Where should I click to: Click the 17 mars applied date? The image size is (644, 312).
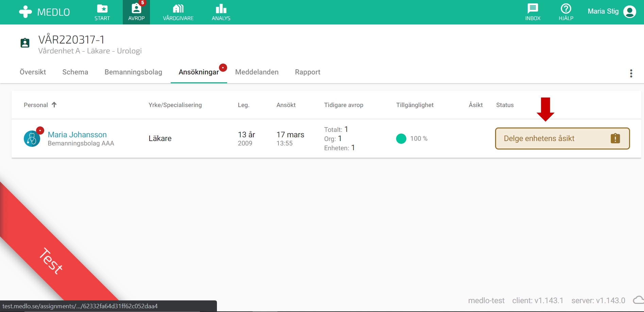pyautogui.click(x=290, y=135)
